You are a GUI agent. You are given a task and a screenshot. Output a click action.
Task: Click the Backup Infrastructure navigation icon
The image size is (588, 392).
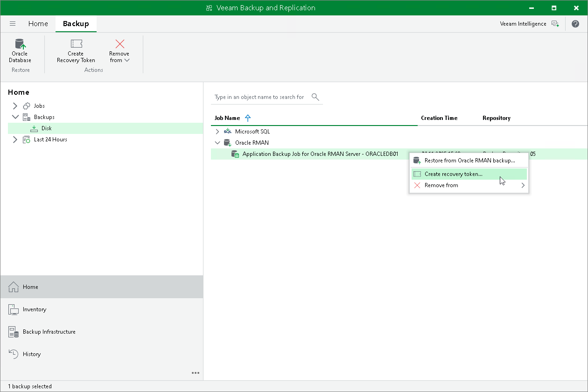pyautogui.click(x=14, y=332)
